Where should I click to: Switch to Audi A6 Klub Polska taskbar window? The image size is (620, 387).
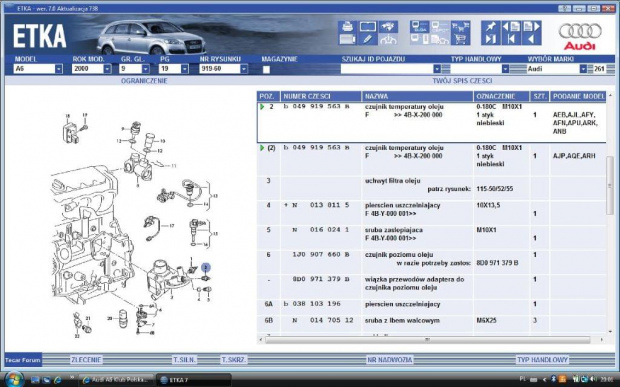[116, 380]
